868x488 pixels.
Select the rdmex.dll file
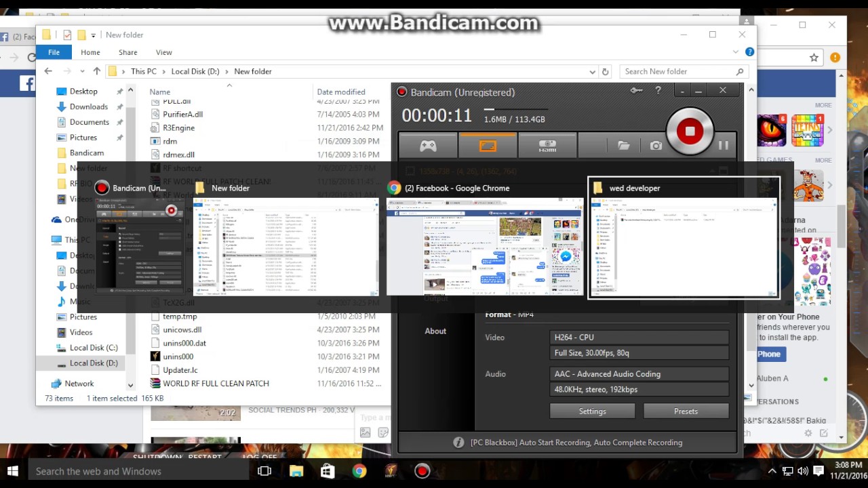coord(178,155)
